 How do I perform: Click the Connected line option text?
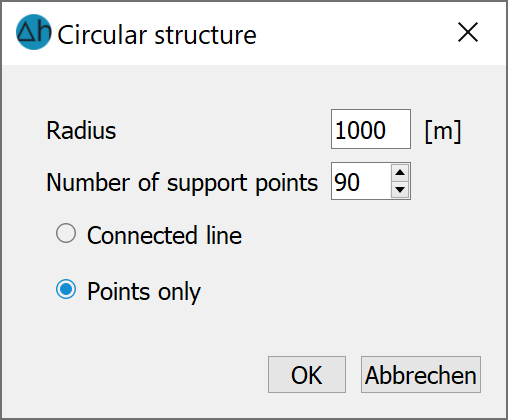[x=164, y=235]
